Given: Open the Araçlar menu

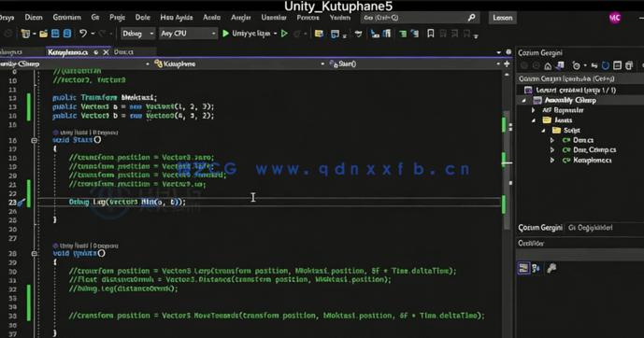Looking at the screenshot, I should coord(240,18).
